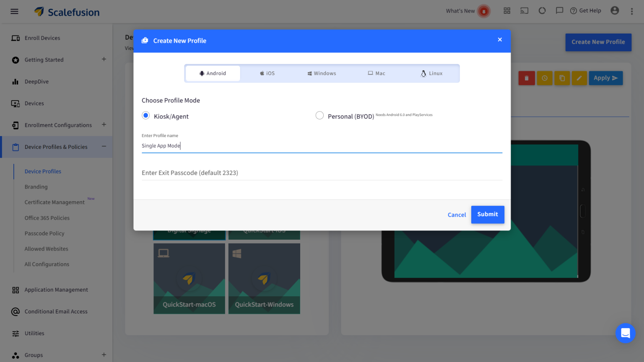
Task: Select the Windows platform tab
Action: 322,73
